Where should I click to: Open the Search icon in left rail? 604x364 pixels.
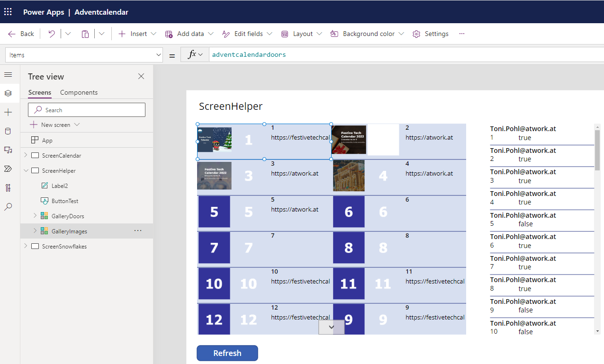(x=8, y=207)
